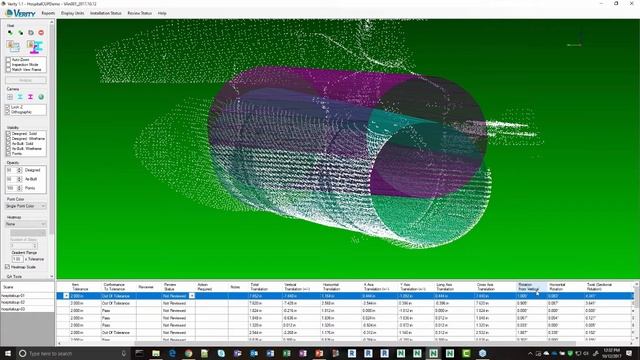Adjust the Designed opacity stepper
Image resolution: width=640 pixels, height=360 pixels.
(19, 170)
